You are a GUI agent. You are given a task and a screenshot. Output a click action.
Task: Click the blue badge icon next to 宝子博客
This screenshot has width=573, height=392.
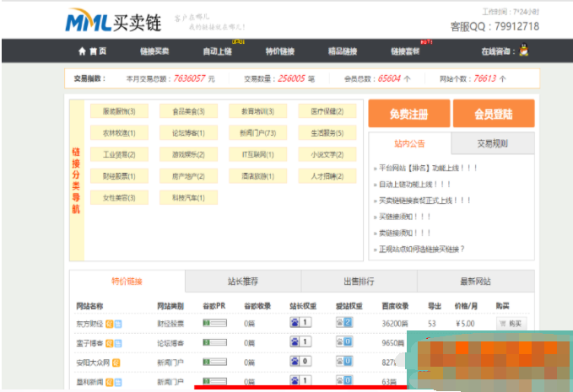point(118,343)
